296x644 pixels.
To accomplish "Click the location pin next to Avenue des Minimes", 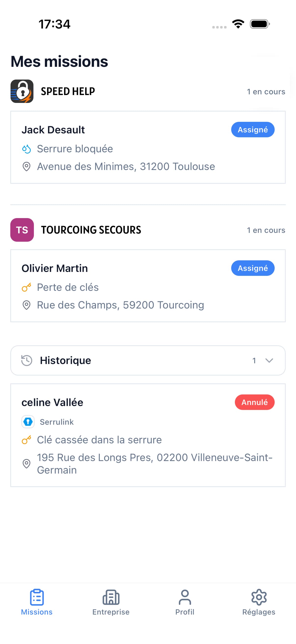I will 27,167.
